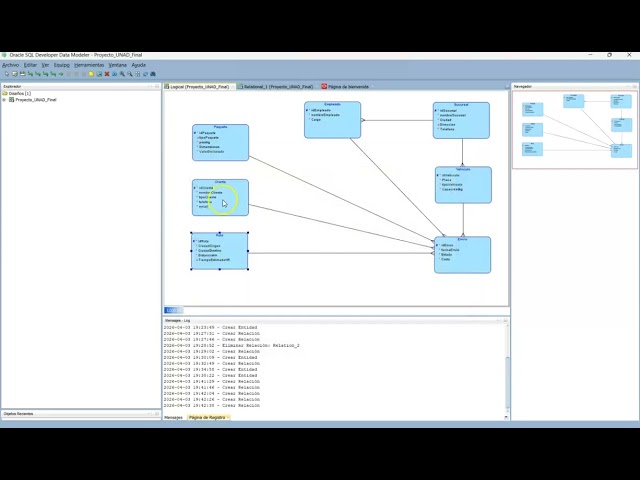Screen dimensions: 640x480
Task: Select the New M:N Relation tool
Action: click(30, 74)
